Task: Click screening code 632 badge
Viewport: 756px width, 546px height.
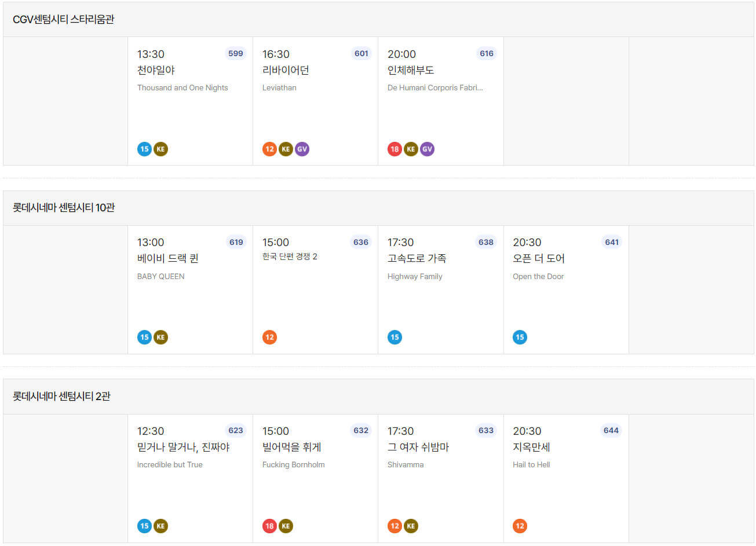Action: tap(361, 430)
